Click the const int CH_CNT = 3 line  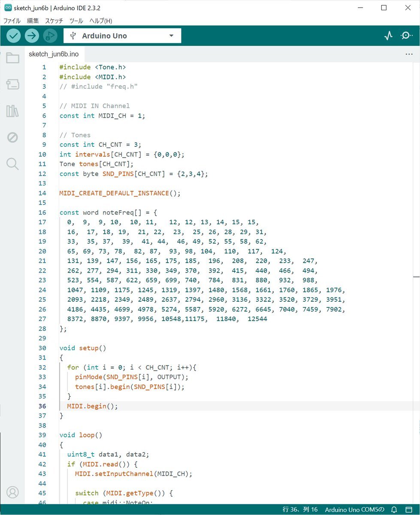click(x=100, y=145)
